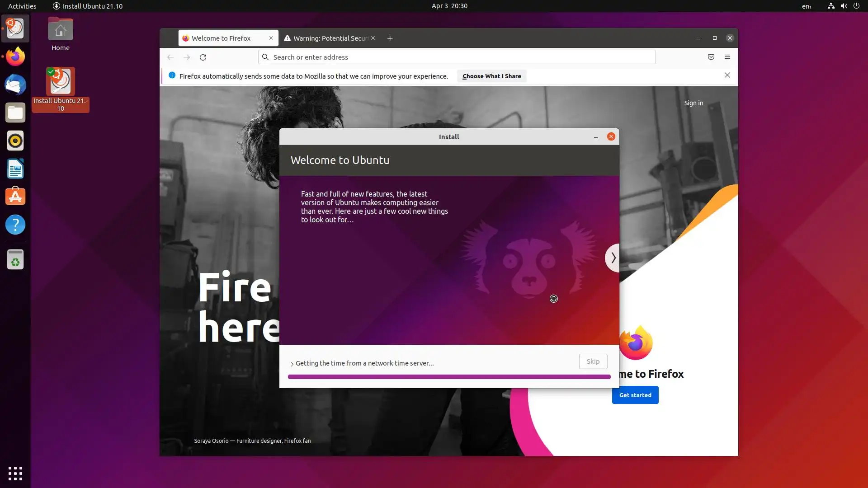The image size is (868, 488).
Task: Launch Thunderbird from the dock
Action: click(15, 85)
